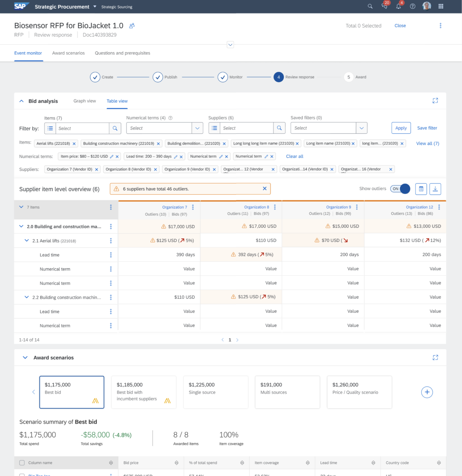Open the Numerical terms dropdown

(x=197, y=128)
